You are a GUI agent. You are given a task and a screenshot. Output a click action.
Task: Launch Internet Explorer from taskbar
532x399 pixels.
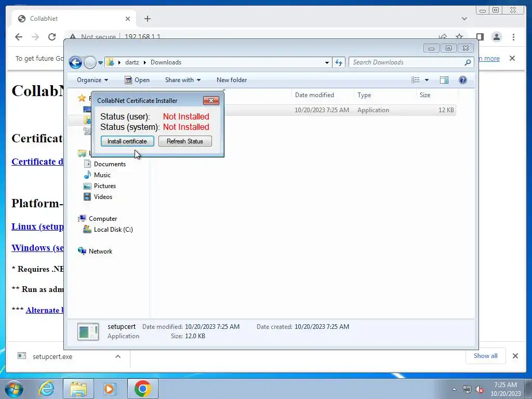[x=46, y=389]
